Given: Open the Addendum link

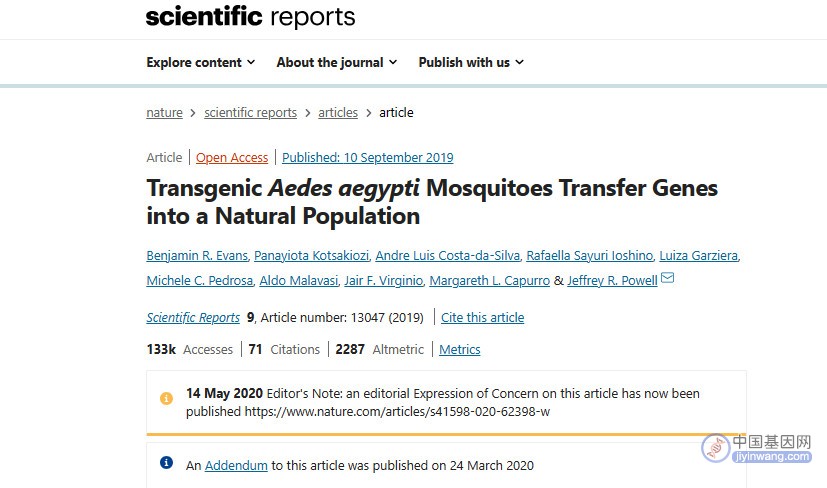Looking at the screenshot, I should pos(236,465).
